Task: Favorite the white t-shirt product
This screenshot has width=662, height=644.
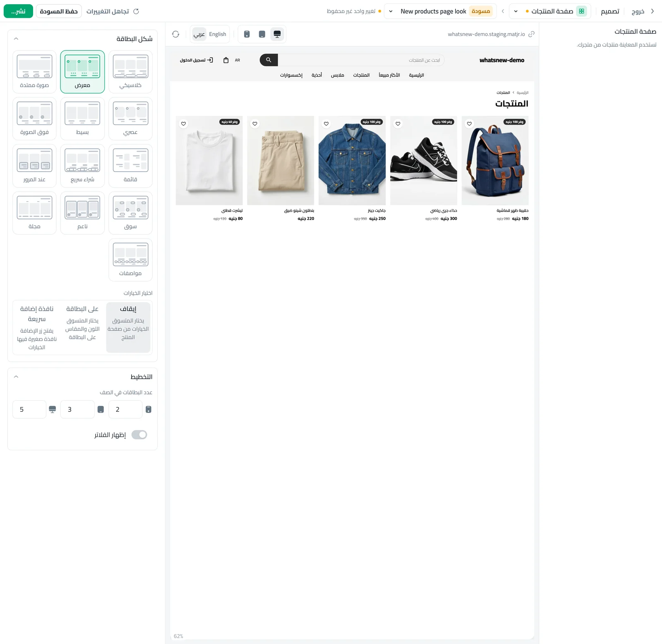Action: [x=184, y=123]
